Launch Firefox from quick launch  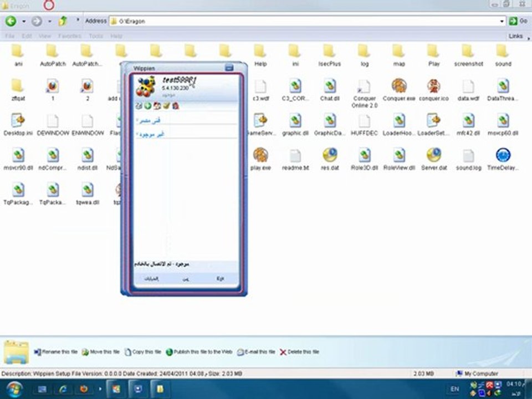84,389
